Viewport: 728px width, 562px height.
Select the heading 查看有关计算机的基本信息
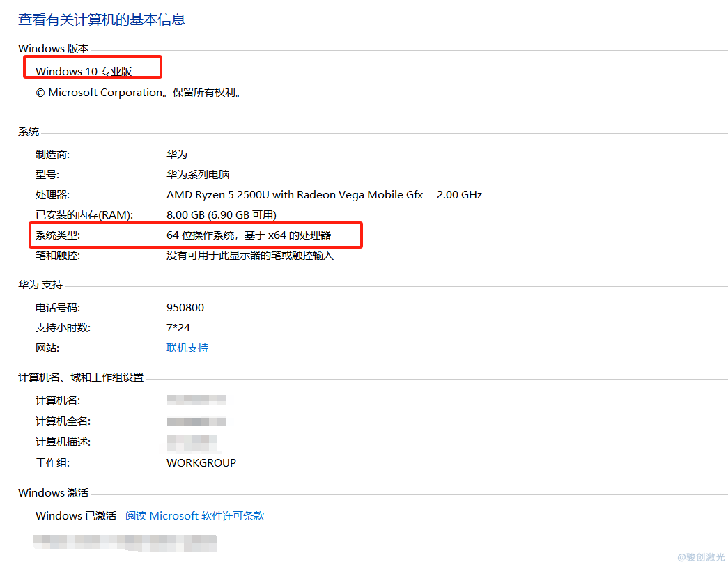(102, 19)
